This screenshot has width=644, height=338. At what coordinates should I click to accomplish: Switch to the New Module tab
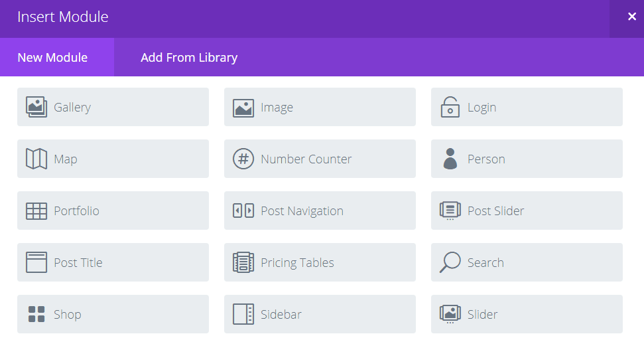52,58
